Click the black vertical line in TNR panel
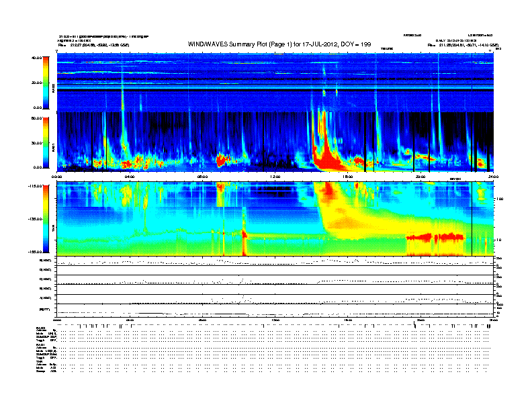532x411 pixels. click(x=472, y=219)
